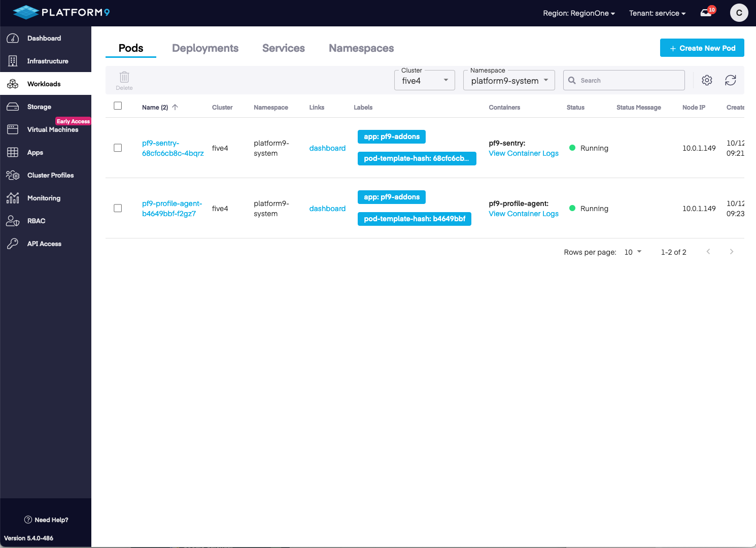Open View Container Logs for pf9-sentry
The height and width of the screenshot is (548, 756).
pyautogui.click(x=524, y=153)
